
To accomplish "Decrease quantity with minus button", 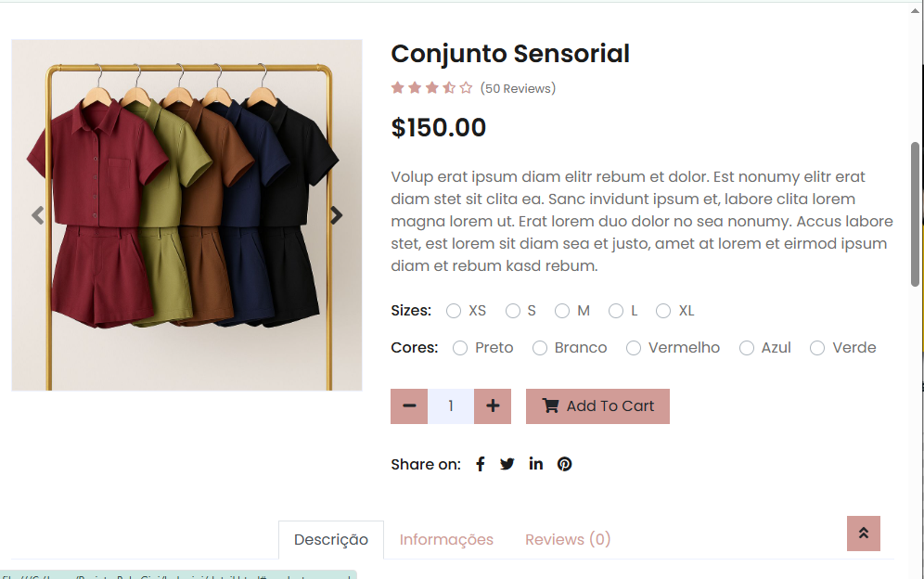I will pyautogui.click(x=409, y=406).
